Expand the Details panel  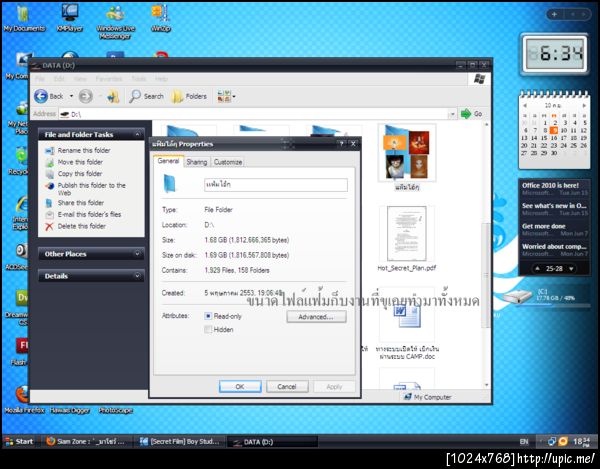point(137,276)
